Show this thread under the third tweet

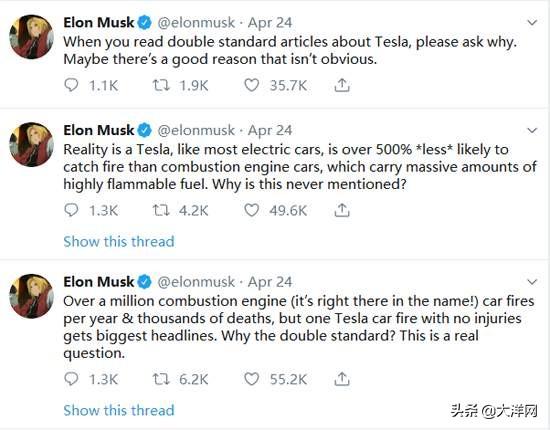(x=119, y=410)
